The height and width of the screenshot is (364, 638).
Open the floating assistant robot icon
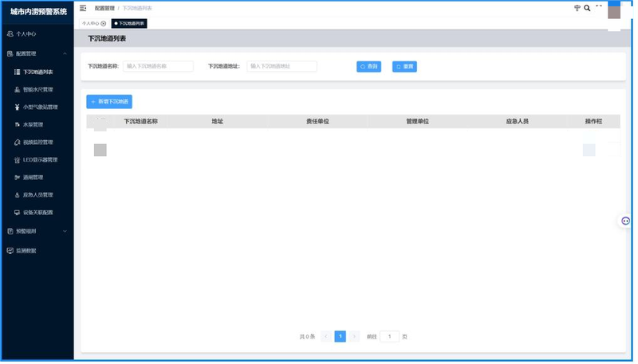pyautogui.click(x=625, y=221)
